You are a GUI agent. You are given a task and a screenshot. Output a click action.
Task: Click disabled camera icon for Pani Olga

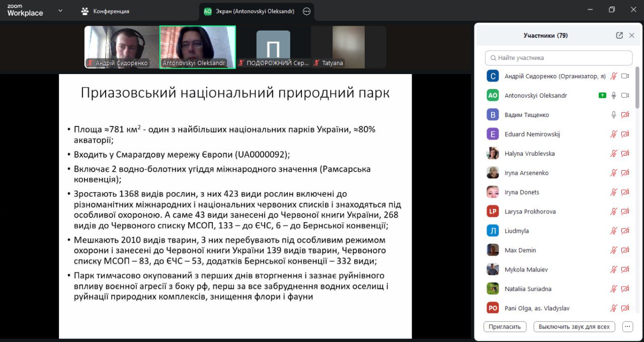[x=625, y=308]
